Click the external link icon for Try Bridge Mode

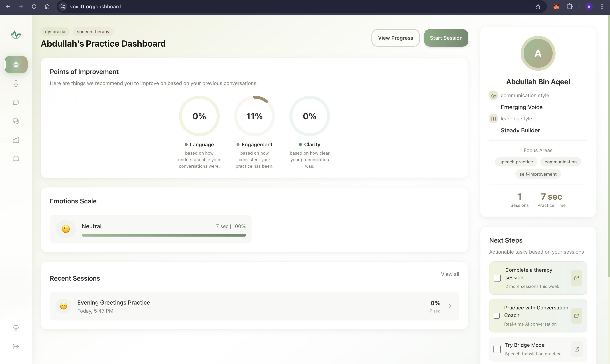(x=577, y=349)
